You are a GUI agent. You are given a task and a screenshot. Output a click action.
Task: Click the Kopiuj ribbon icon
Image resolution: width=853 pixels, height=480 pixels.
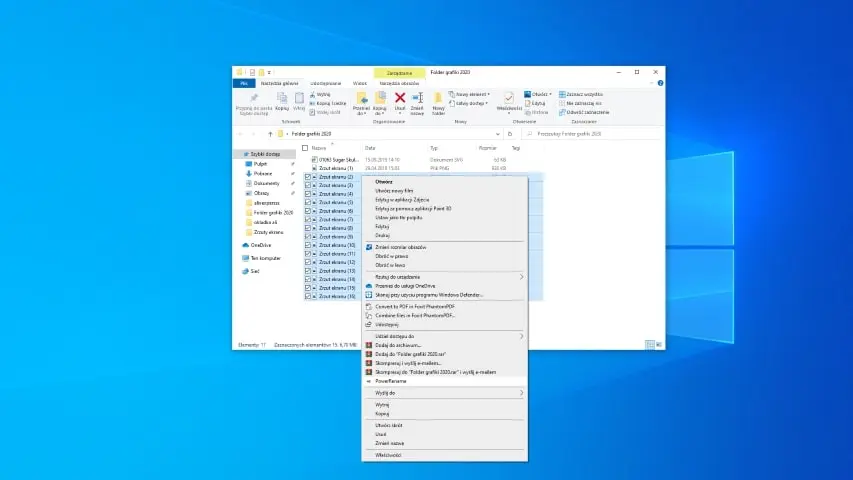(282, 99)
